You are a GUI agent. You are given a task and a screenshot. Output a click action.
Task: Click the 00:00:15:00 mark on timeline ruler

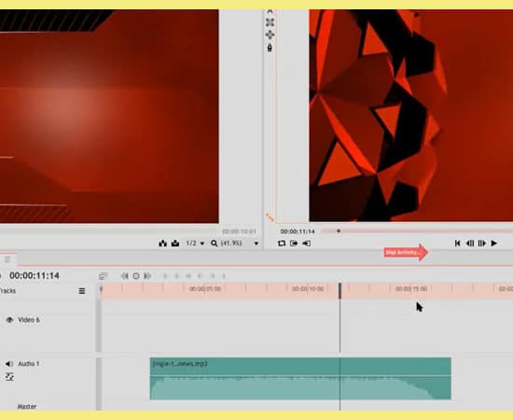pyautogui.click(x=411, y=288)
